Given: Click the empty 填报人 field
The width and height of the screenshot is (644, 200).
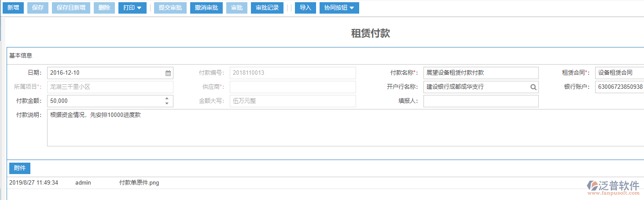Looking at the screenshot, I should [481, 101].
